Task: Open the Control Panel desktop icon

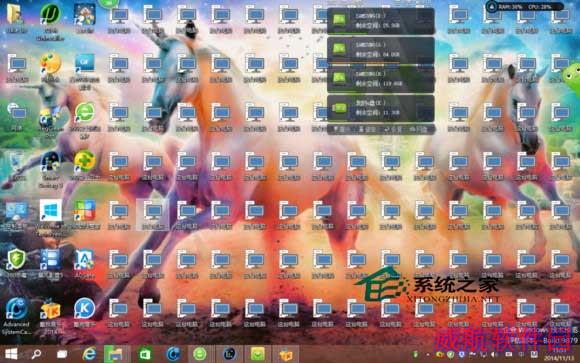Action: [x=16, y=211]
